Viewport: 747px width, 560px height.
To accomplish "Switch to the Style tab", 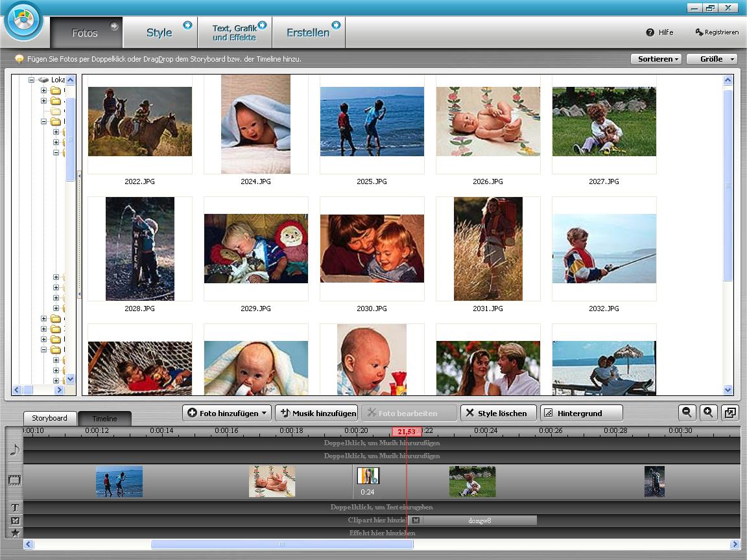I will [160, 32].
